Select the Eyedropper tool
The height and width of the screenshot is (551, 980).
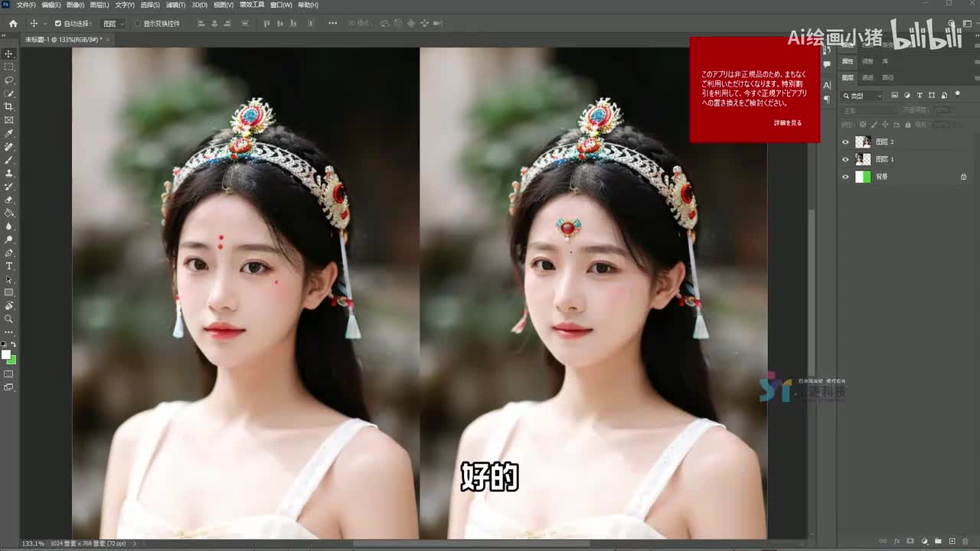pyautogui.click(x=9, y=133)
